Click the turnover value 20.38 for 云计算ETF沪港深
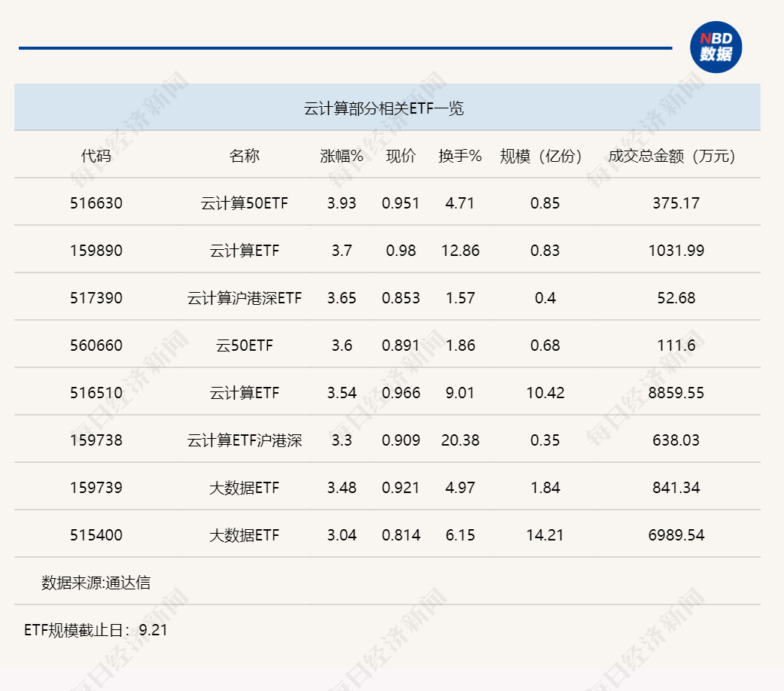784x691 pixels. 460,440
